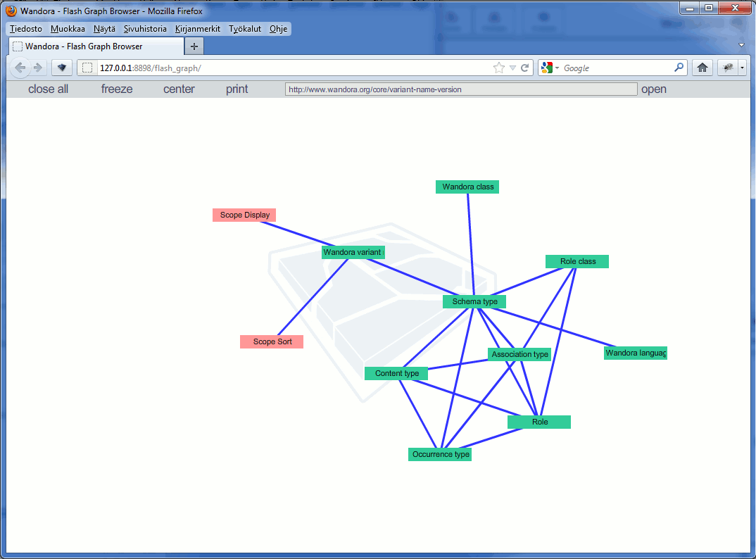Image resolution: width=756 pixels, height=559 pixels.
Task: Navigate back with the back arrow icon
Action: tap(20, 68)
